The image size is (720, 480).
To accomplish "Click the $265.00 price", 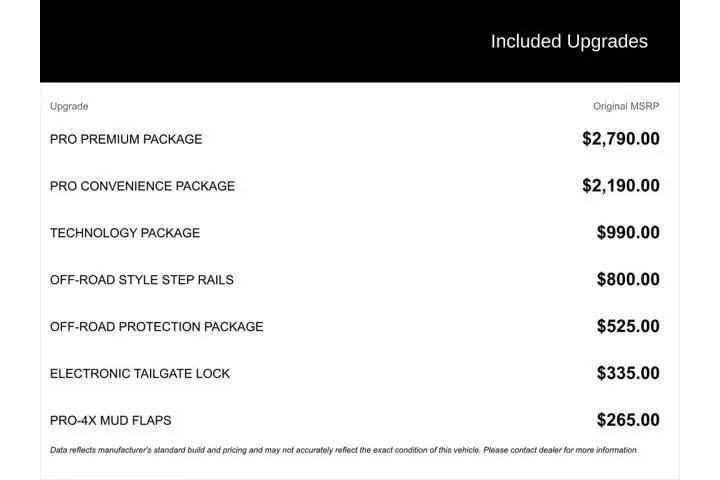I will [x=628, y=421].
